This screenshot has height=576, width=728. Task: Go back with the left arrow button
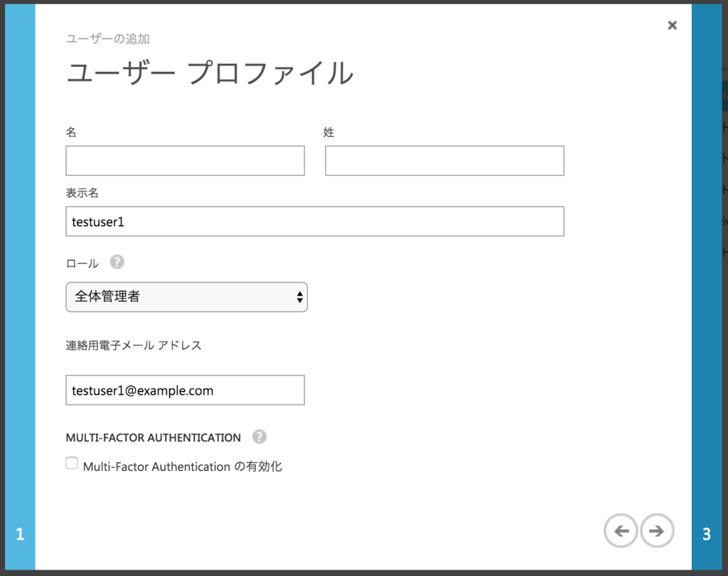(621, 530)
